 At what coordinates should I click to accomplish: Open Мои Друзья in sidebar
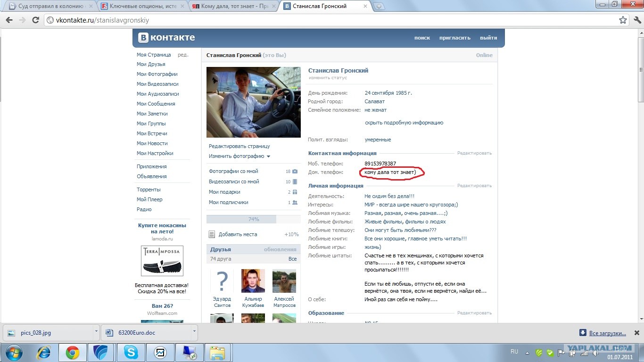click(x=151, y=65)
